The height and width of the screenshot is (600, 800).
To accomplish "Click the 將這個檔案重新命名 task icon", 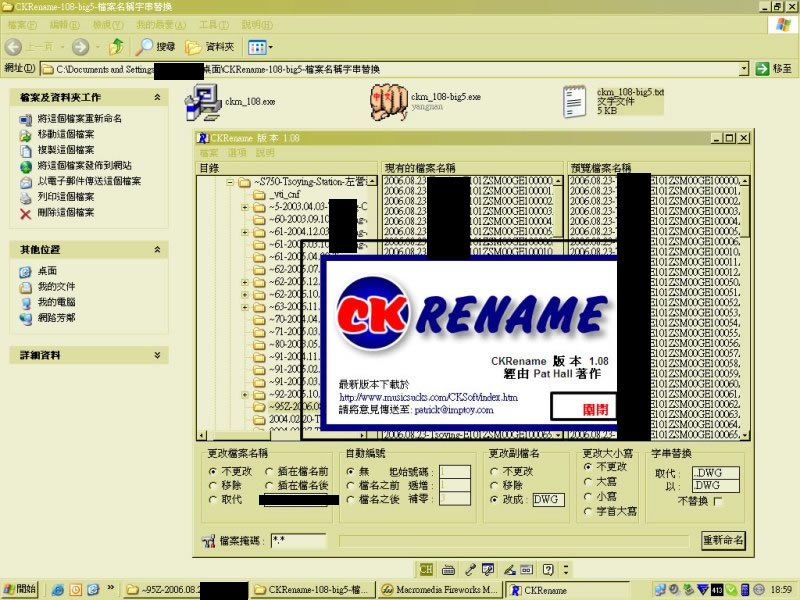I will pos(26,119).
